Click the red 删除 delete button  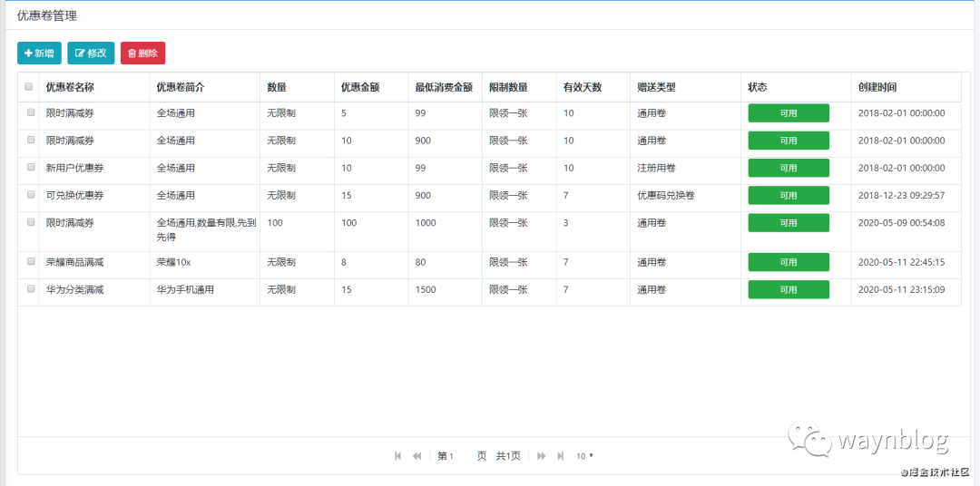tap(143, 53)
